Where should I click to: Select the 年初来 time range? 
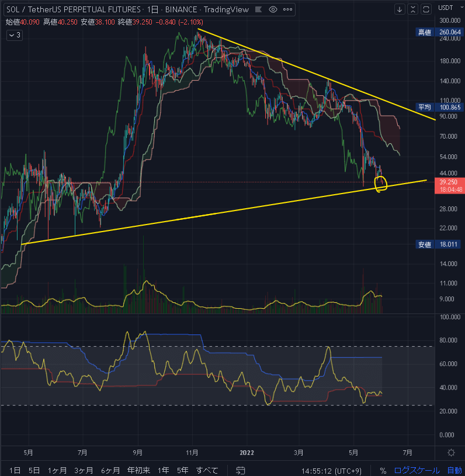tap(138, 470)
